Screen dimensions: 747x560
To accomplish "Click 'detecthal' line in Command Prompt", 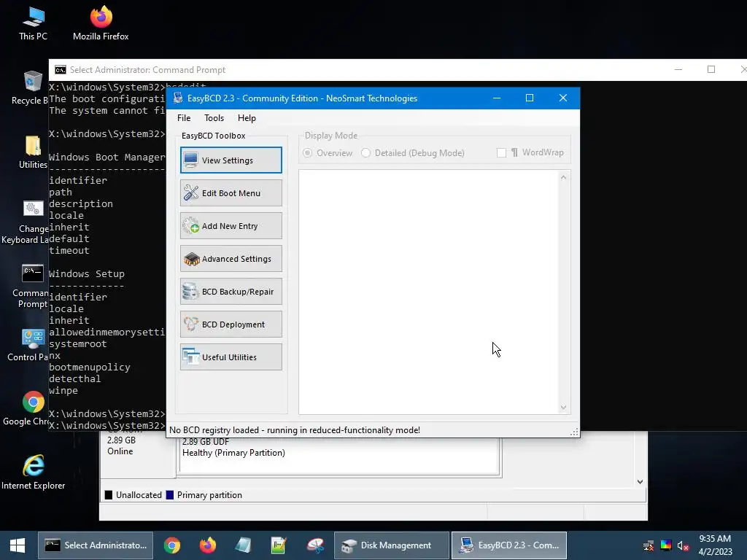I will click(x=75, y=378).
